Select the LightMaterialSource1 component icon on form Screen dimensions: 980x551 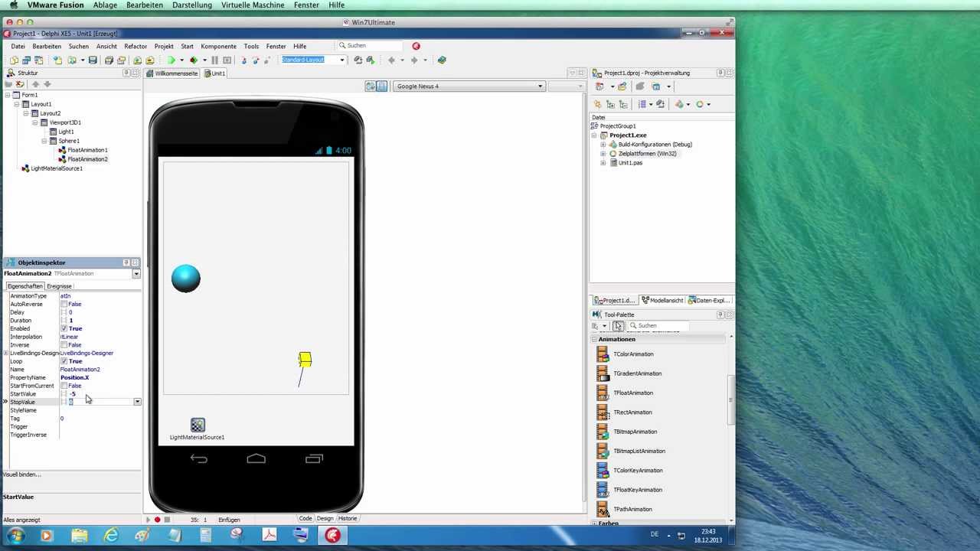[x=198, y=425]
